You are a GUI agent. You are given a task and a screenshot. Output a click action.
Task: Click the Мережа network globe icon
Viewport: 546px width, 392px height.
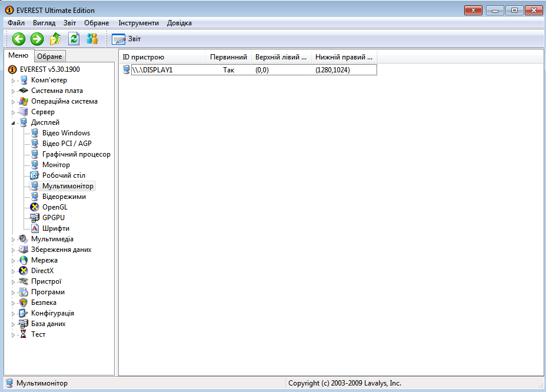point(24,260)
